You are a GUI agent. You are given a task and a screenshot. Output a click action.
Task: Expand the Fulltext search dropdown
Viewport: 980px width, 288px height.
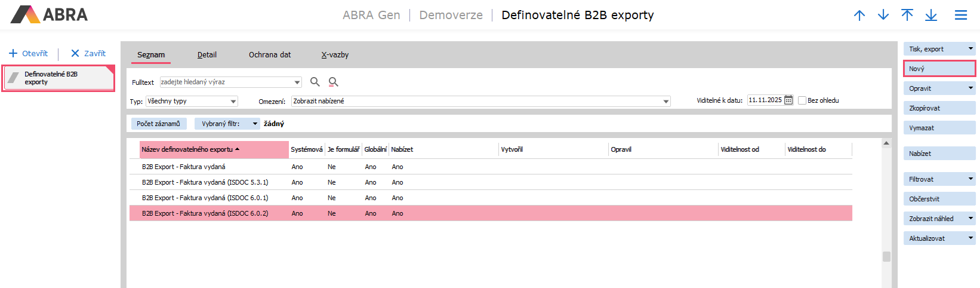click(x=297, y=82)
